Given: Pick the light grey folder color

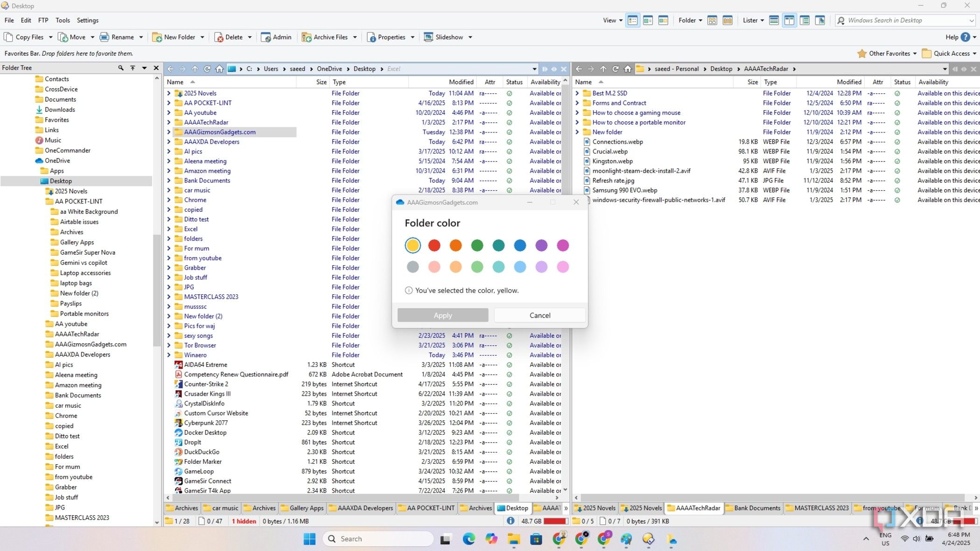Looking at the screenshot, I should point(413,267).
